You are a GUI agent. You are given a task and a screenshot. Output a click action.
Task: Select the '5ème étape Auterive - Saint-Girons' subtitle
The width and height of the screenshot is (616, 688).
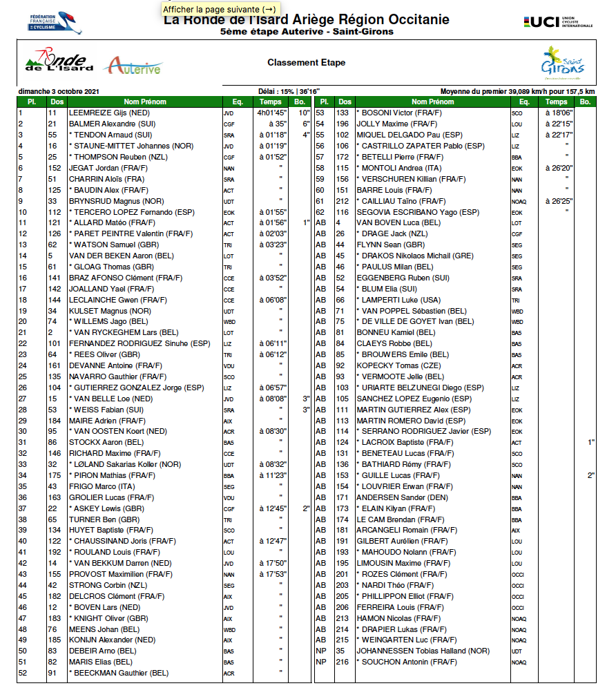[306, 31]
